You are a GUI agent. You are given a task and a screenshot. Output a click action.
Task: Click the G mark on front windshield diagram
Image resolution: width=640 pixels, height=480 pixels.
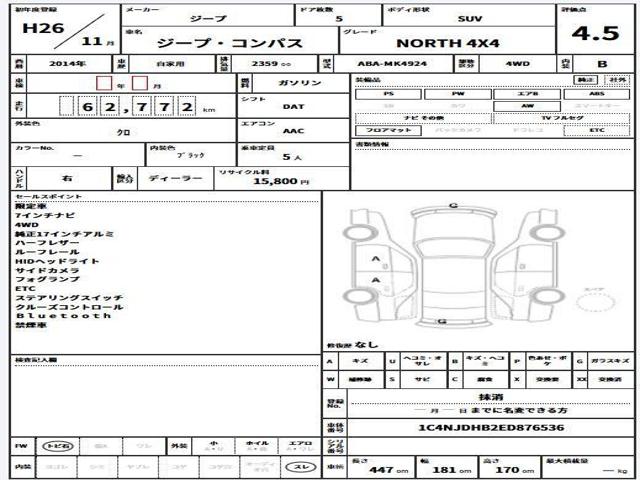(453, 205)
